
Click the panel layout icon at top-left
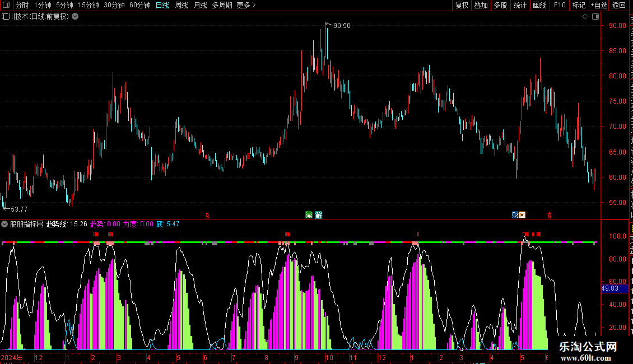point(6,5)
